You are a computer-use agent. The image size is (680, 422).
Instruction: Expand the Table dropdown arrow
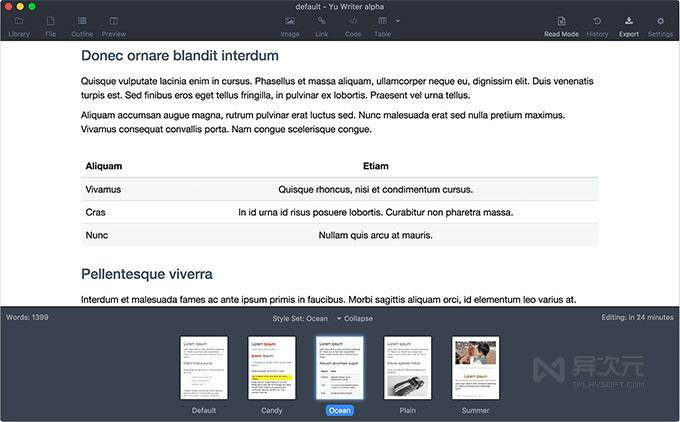[x=398, y=21]
